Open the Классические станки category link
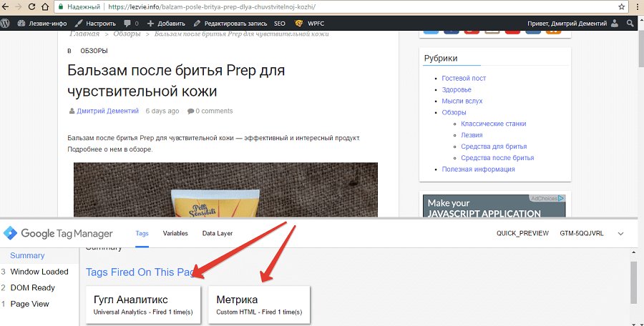The width and height of the screenshot is (644, 326). pyautogui.click(x=493, y=124)
